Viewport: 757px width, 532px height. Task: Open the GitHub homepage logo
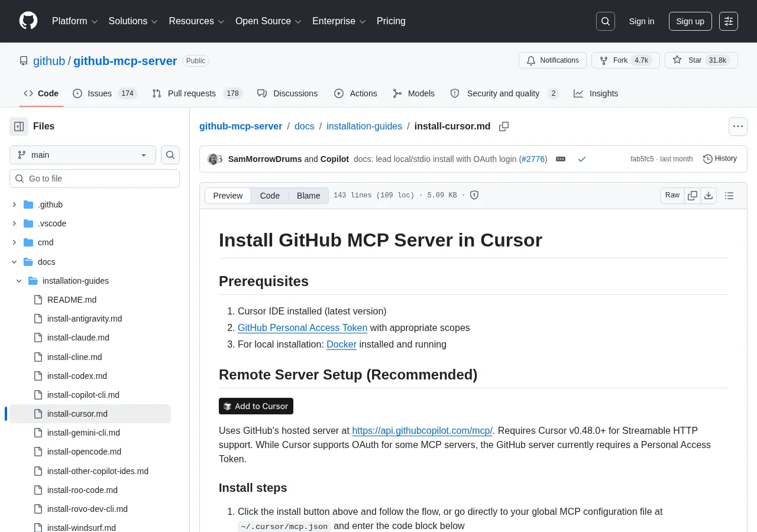pyautogui.click(x=28, y=21)
